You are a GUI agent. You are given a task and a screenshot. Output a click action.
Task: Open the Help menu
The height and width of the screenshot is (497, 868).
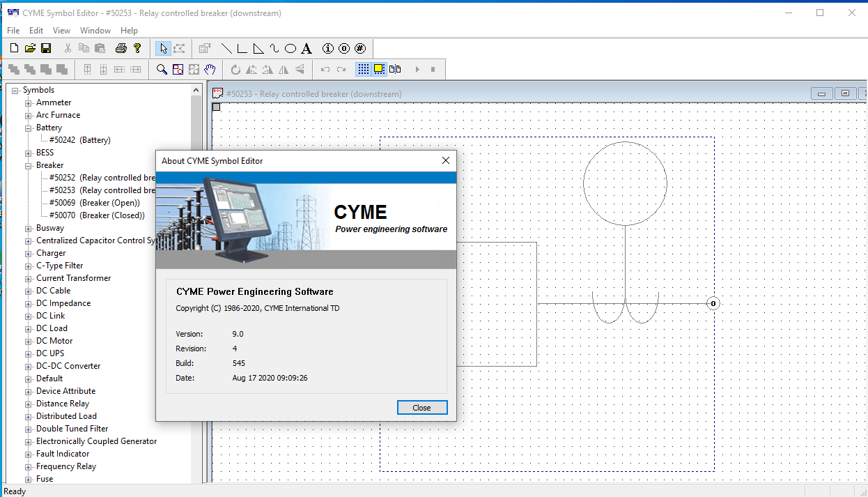click(x=129, y=31)
